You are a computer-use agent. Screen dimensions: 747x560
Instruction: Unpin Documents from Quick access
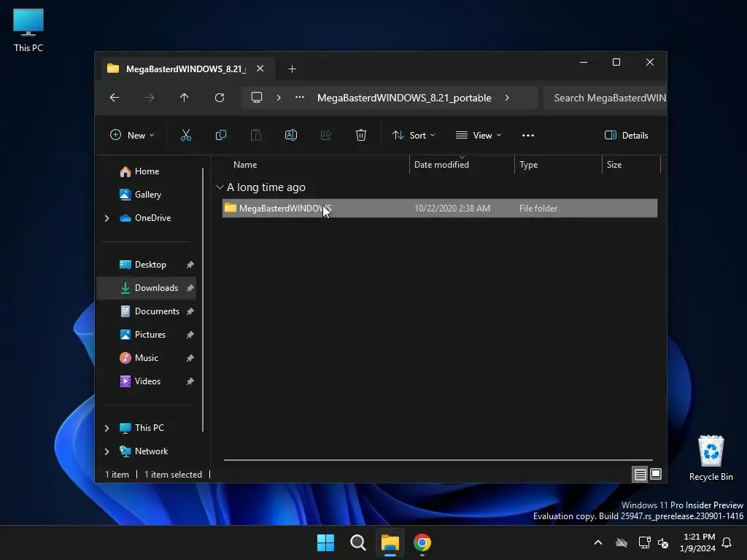pyautogui.click(x=190, y=311)
